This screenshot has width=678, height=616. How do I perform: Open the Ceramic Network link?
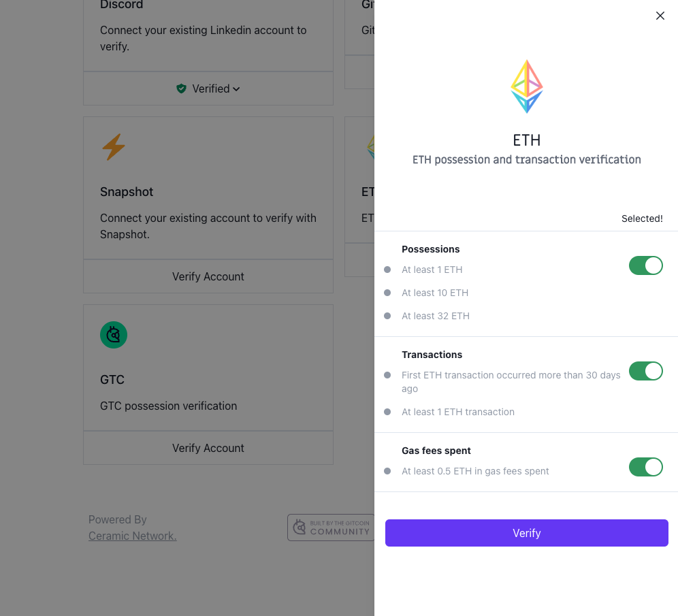(x=132, y=536)
